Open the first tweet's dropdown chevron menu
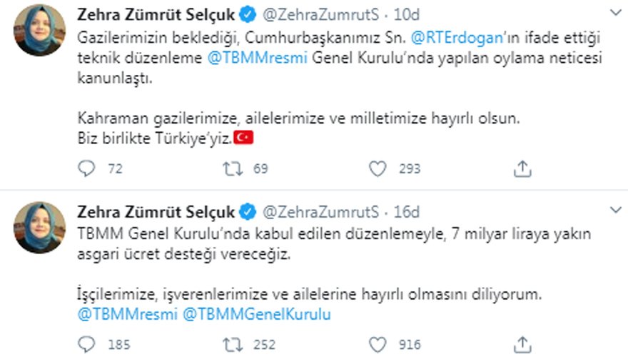The height and width of the screenshot is (364, 628). pyautogui.click(x=616, y=13)
